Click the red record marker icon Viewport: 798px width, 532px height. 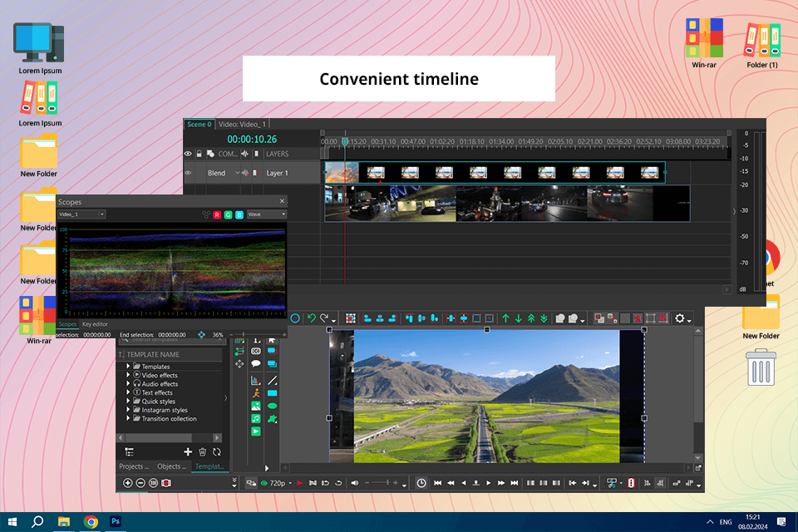coord(631,483)
